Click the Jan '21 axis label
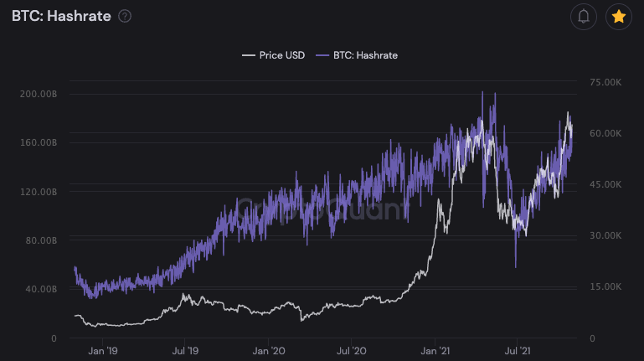Screen dimensions: 644x361 pyautogui.click(x=435, y=351)
